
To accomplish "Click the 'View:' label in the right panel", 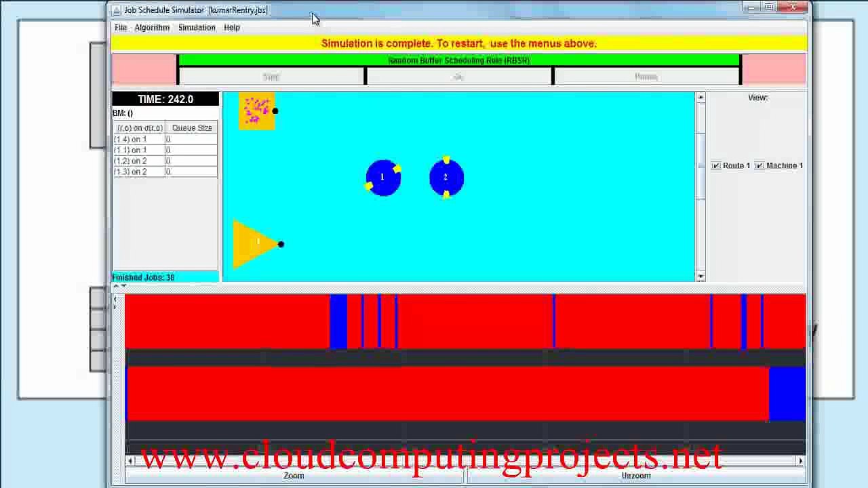I will pos(757,98).
